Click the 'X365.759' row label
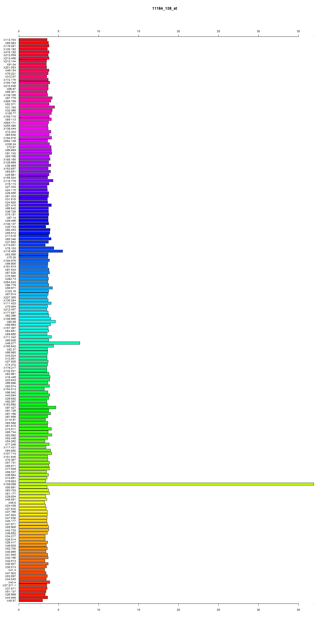The height and width of the screenshot is (644, 322). [10, 101]
